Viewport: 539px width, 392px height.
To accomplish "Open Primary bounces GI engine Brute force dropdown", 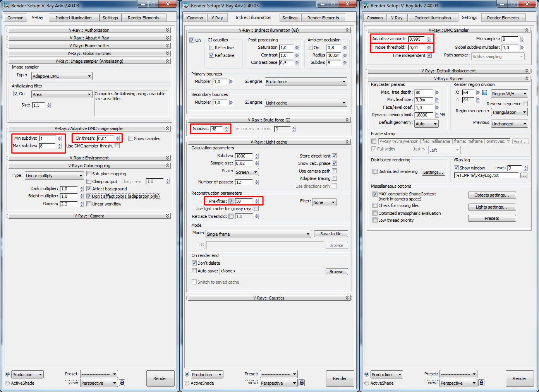I will [306, 82].
